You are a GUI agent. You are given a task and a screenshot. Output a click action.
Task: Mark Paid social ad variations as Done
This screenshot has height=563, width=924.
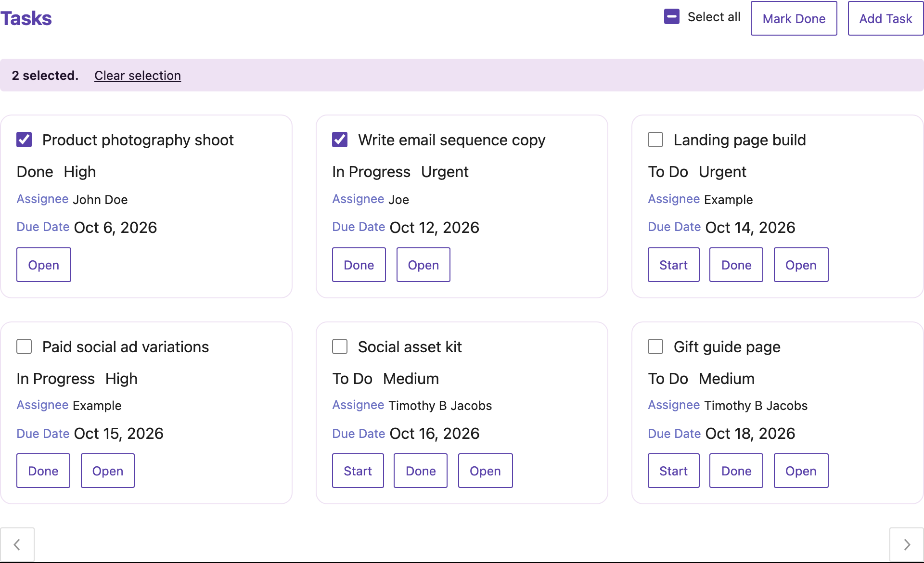(43, 471)
